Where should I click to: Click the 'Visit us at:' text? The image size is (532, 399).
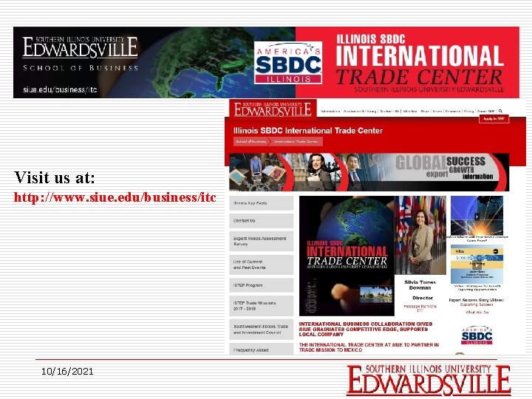click(55, 177)
